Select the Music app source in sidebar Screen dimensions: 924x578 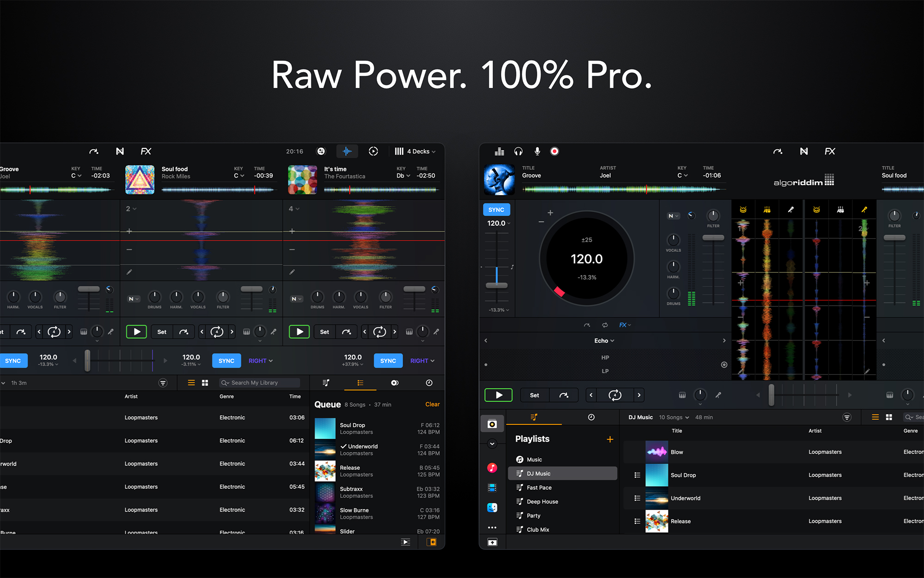[492, 468]
